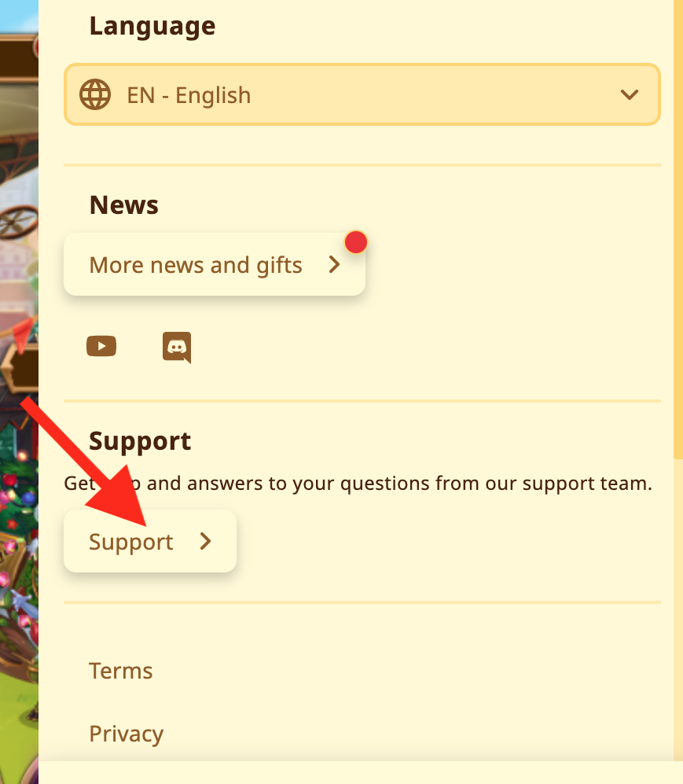Open the Discord server icon
The width and height of the screenshot is (683, 784).
coord(177,347)
